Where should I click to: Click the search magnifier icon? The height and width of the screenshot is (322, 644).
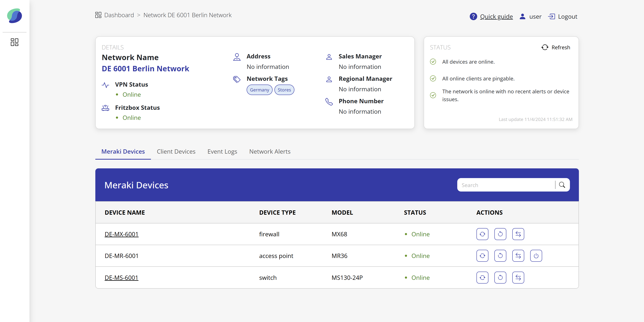(562, 185)
